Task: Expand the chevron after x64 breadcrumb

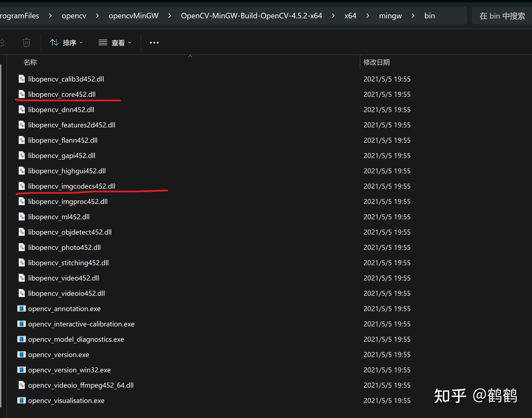Action: [x=368, y=16]
